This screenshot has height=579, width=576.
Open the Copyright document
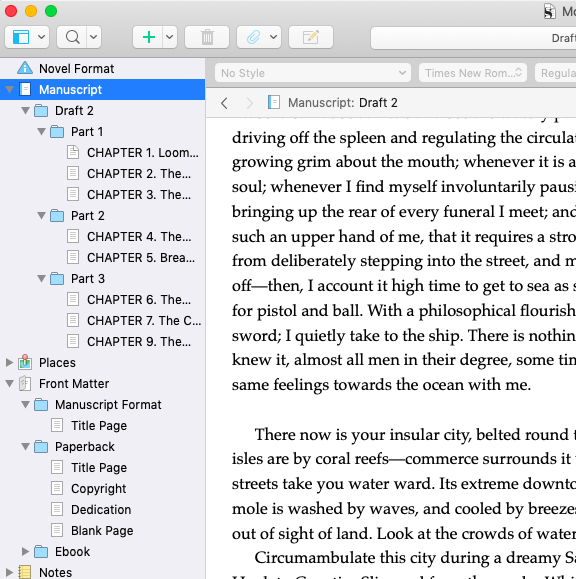pyautogui.click(x=99, y=489)
